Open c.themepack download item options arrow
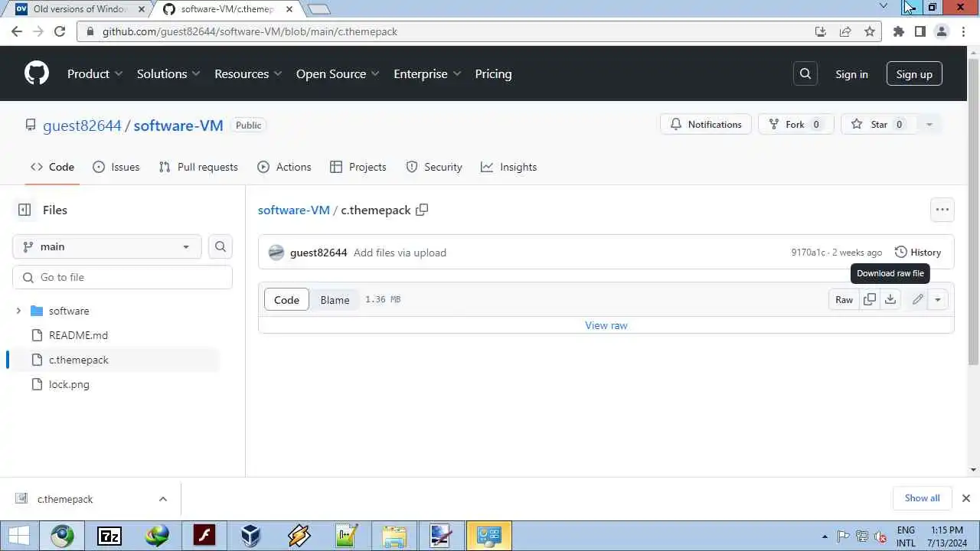This screenshot has height=551, width=980. coord(162,499)
